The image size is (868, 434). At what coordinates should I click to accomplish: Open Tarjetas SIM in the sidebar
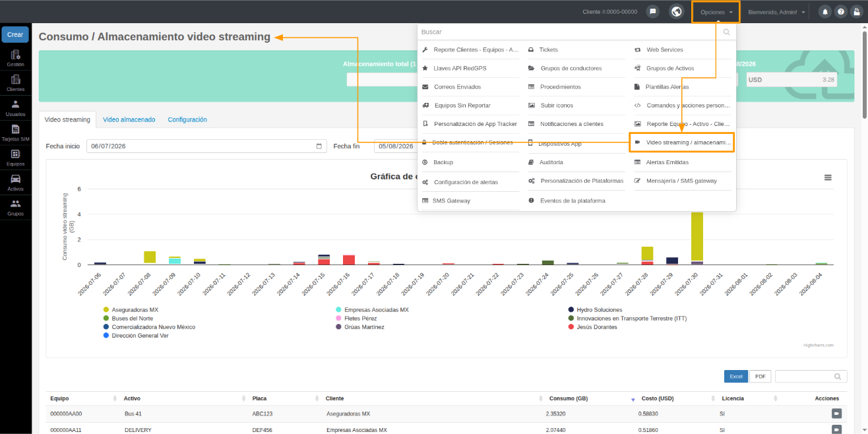(16, 133)
